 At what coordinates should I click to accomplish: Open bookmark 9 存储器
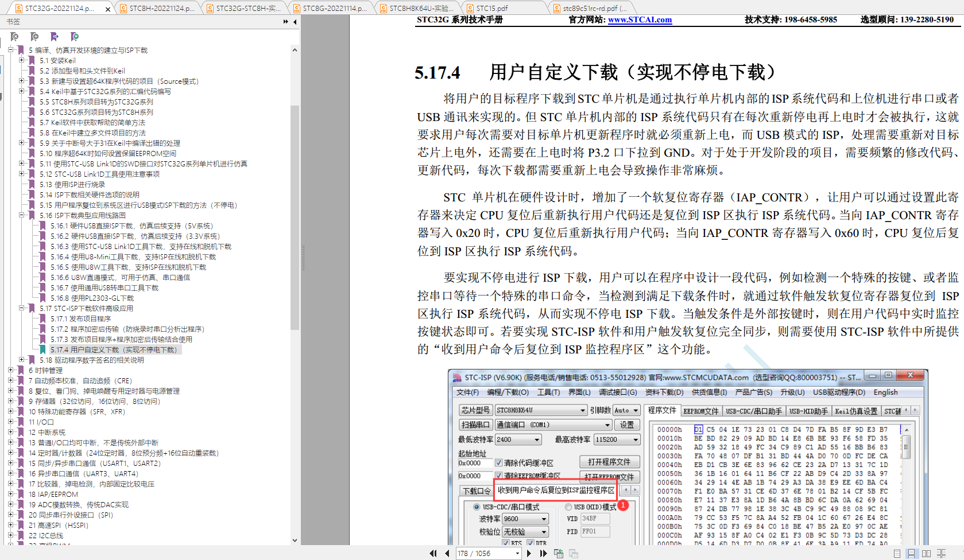point(95,401)
